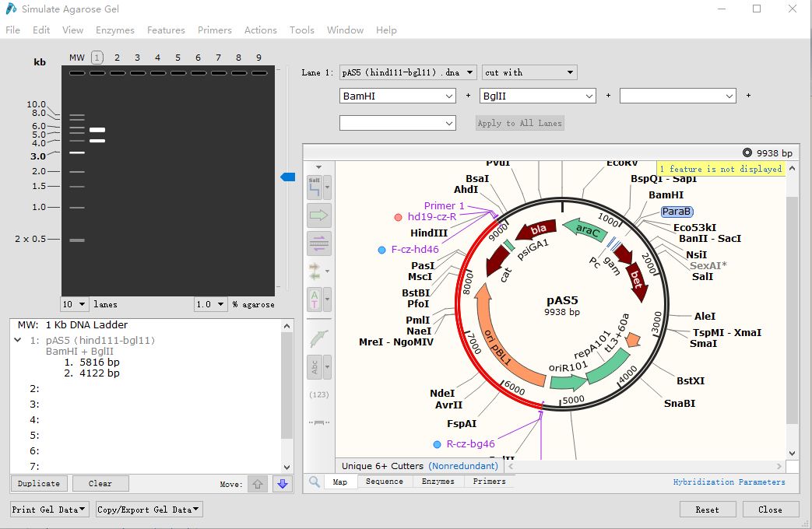The height and width of the screenshot is (529, 812).
Task: Toggle show enzymes (SalI) side toolbar icon
Action: [315, 188]
